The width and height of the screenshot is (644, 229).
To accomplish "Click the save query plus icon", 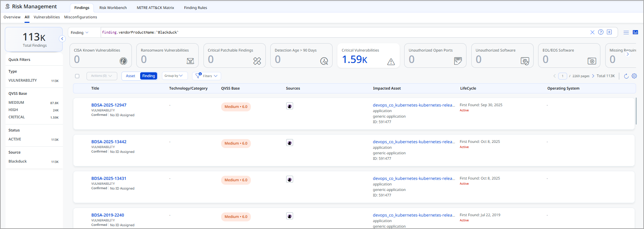I will 609,32.
